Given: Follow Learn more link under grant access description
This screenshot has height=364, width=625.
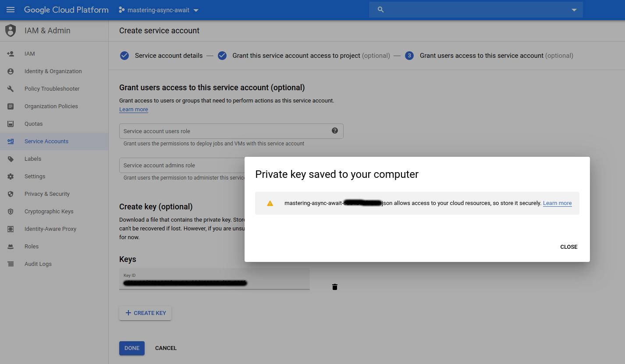Looking at the screenshot, I should tap(134, 110).
